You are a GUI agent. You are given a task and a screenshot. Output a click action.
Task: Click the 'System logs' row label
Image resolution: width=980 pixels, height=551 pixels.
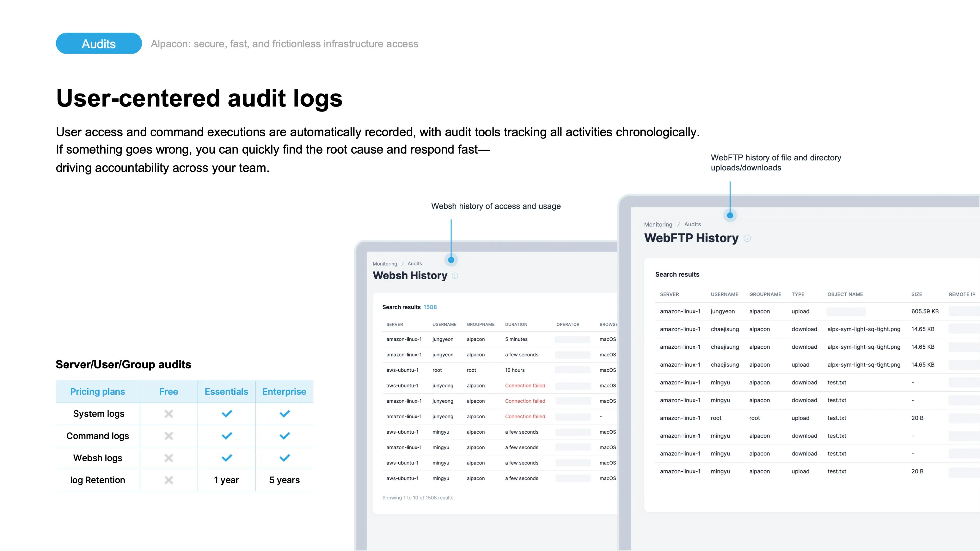[99, 414]
